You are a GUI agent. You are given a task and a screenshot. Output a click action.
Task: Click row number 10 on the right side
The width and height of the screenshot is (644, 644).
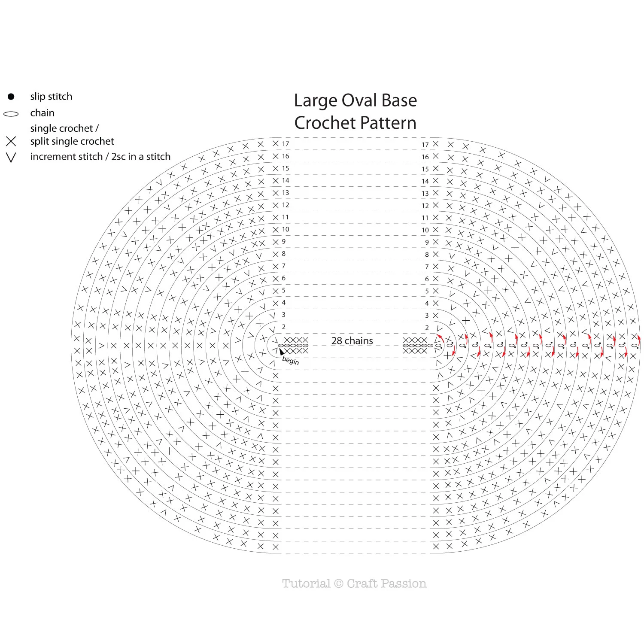[425, 230]
